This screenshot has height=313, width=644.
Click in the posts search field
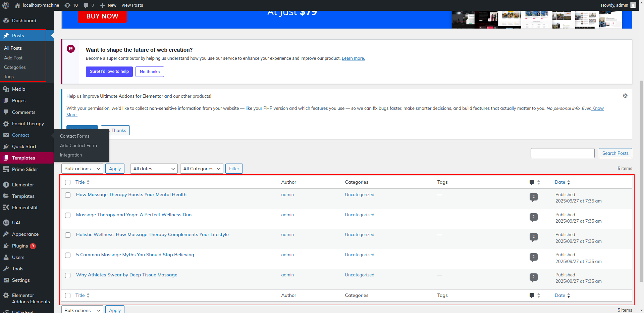point(562,153)
